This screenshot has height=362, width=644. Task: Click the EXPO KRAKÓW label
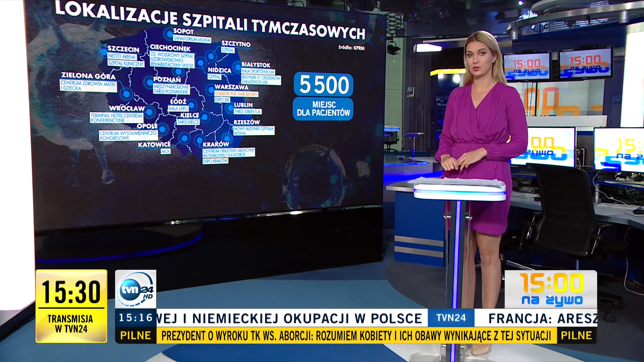pyautogui.click(x=215, y=161)
